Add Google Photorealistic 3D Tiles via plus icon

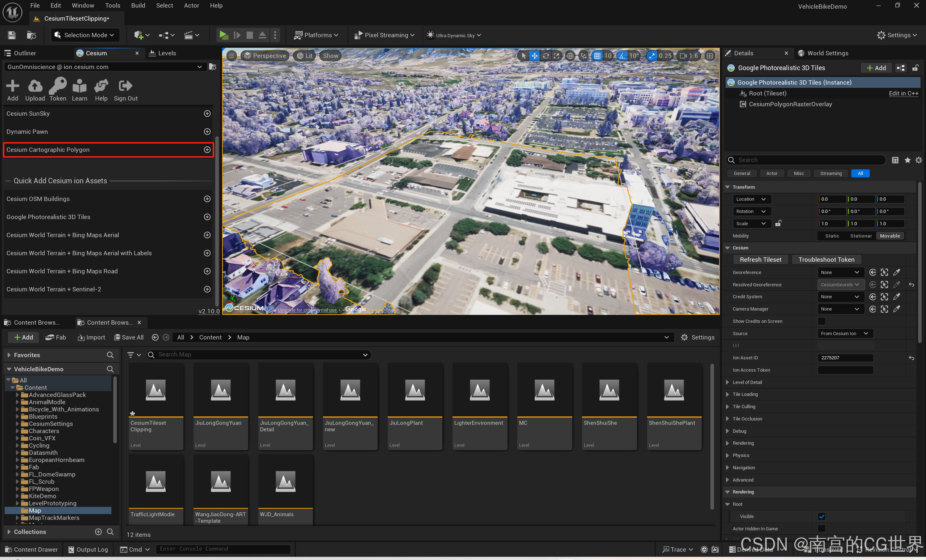pos(207,217)
